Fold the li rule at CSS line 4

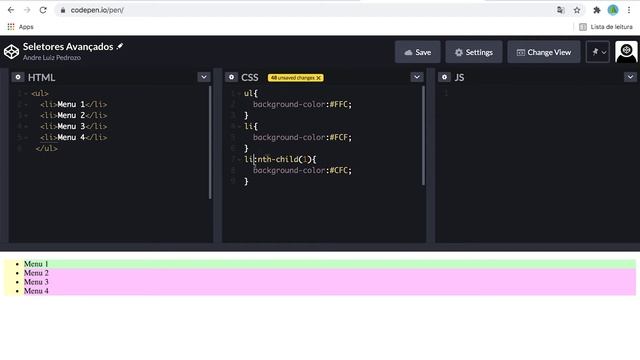coord(239,127)
